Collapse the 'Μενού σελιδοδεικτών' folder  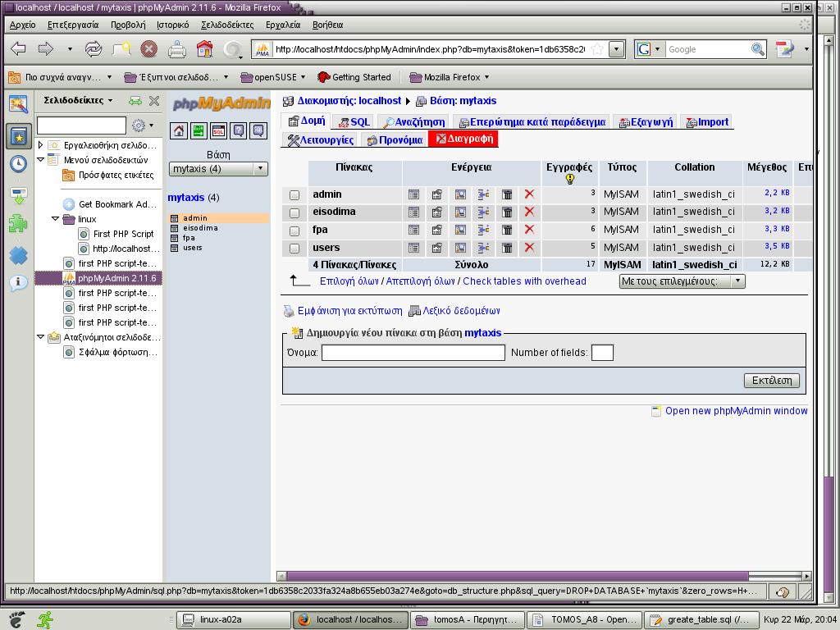[40, 160]
